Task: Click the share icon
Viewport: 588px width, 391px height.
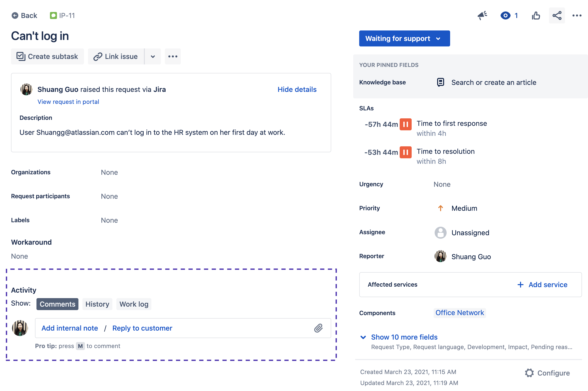Action: (x=557, y=16)
